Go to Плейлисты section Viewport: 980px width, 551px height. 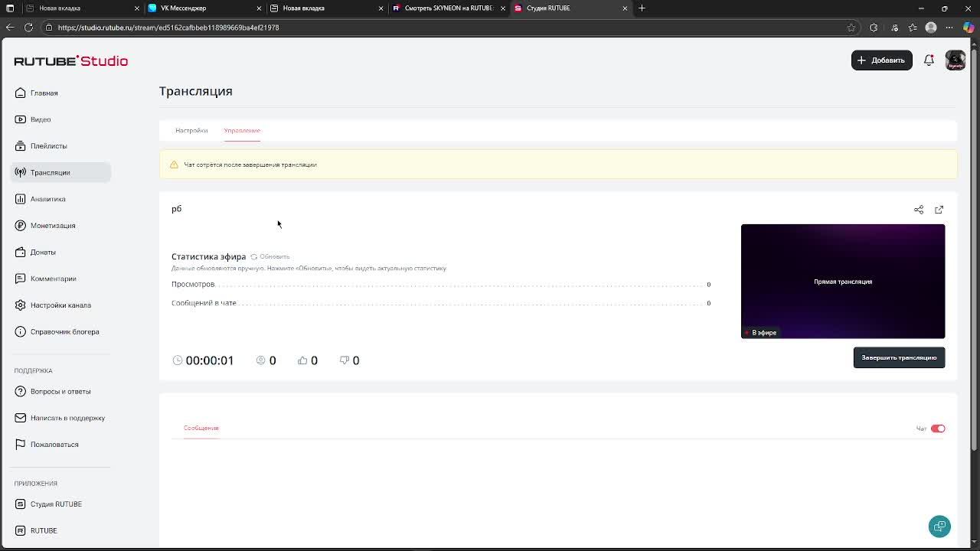61,146
